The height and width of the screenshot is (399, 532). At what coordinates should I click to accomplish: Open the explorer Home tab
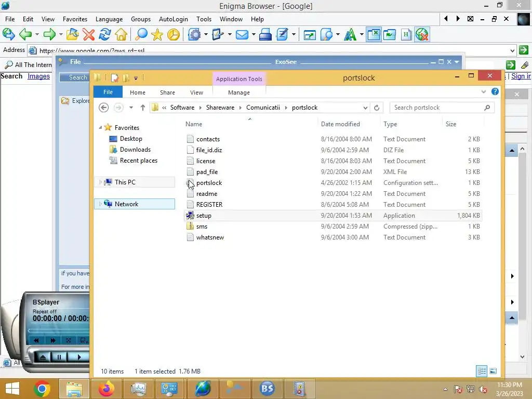137,92
